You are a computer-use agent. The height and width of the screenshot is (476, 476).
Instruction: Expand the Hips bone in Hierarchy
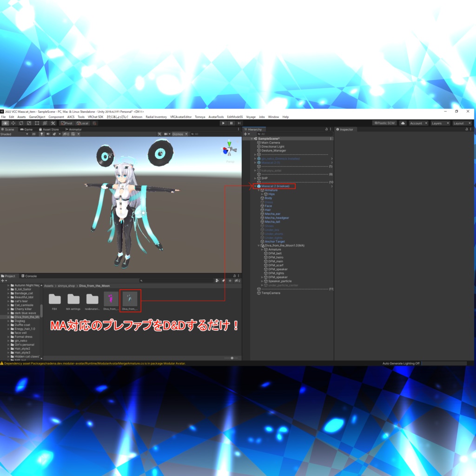point(262,194)
